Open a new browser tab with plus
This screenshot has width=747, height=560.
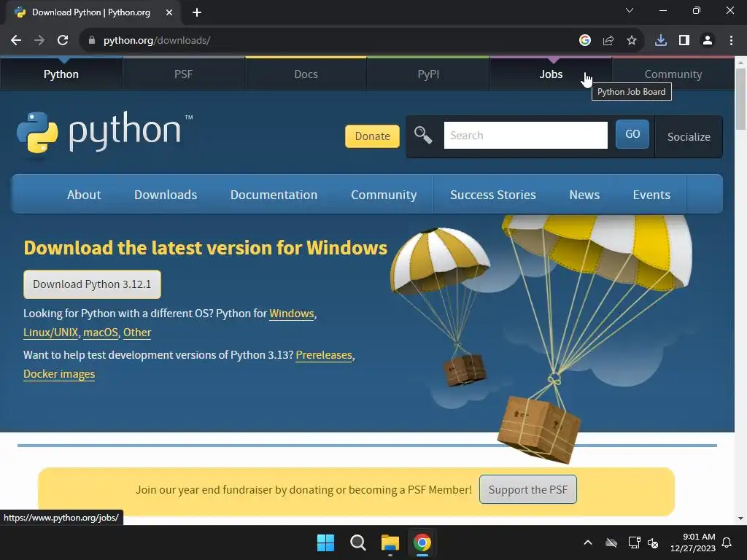[x=197, y=12]
